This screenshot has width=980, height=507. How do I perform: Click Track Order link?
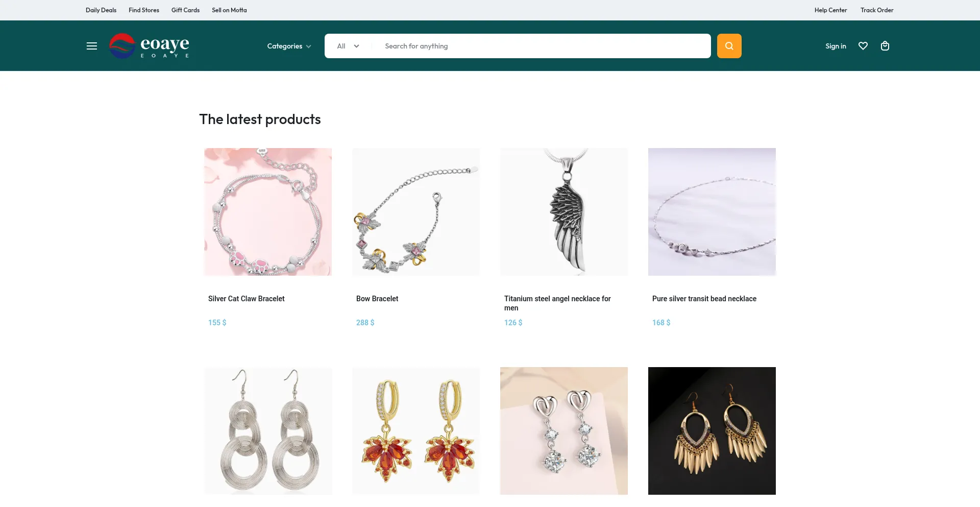pyautogui.click(x=877, y=10)
